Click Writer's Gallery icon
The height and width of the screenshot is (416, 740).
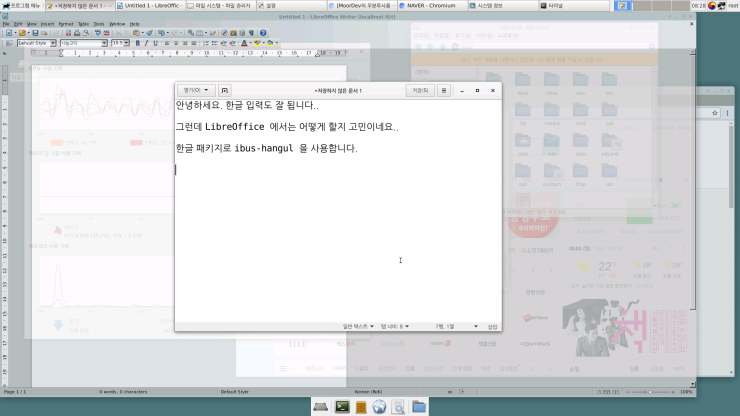pyautogui.click(x=233, y=33)
